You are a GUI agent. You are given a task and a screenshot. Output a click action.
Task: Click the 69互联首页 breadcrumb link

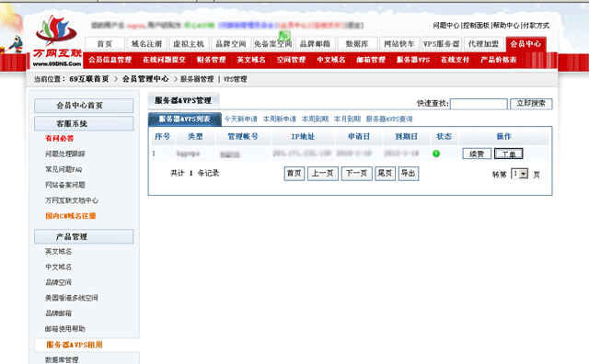click(89, 79)
